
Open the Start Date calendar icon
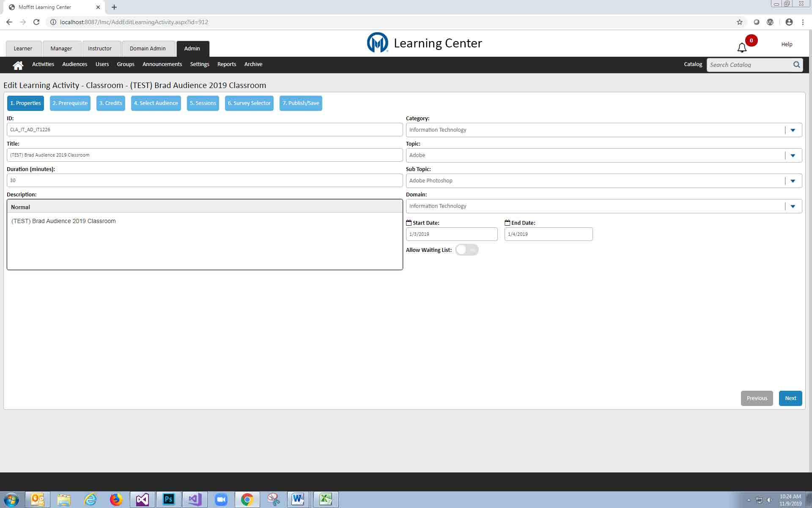(x=409, y=223)
